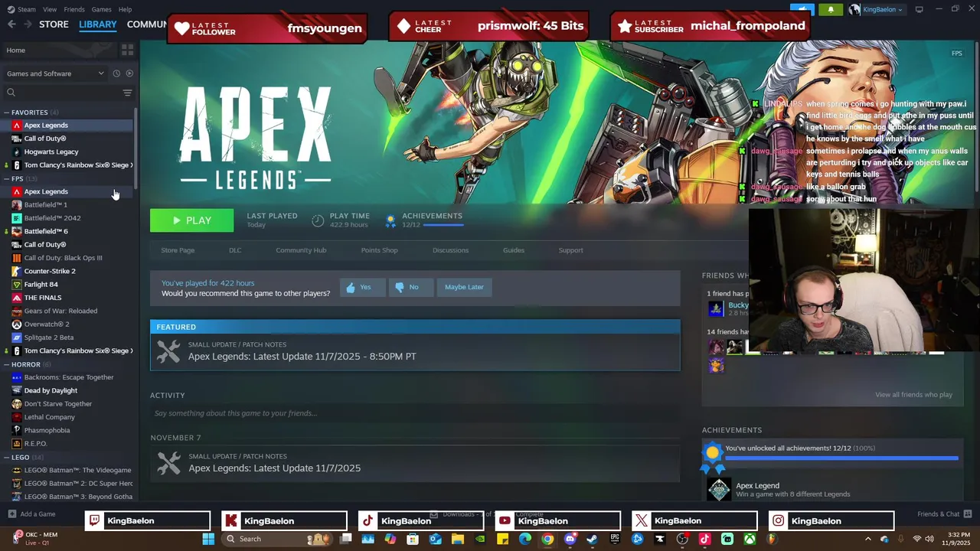Open the Apex Legend achievement icon
The image size is (980, 551).
719,490
